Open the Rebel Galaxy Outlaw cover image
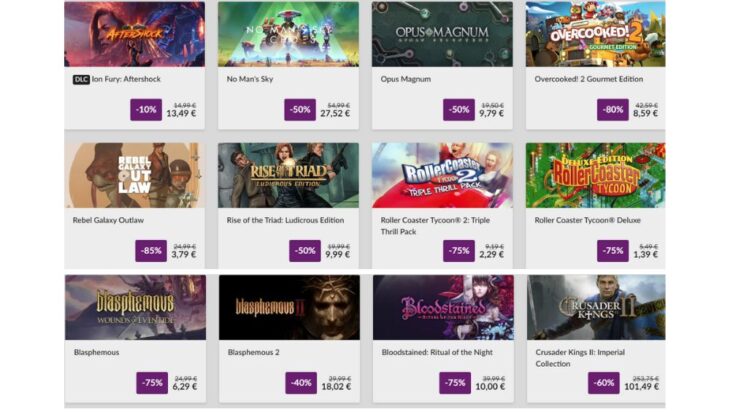Screen dimensions: 730x412 135,175
